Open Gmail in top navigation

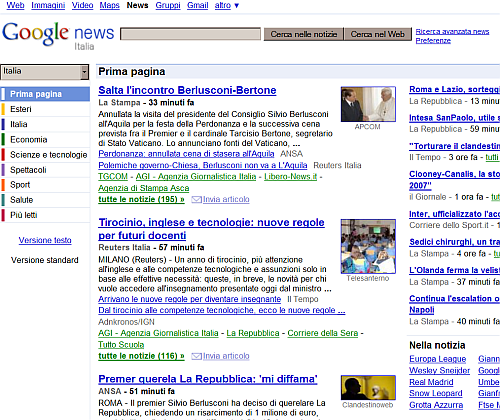point(198,5)
